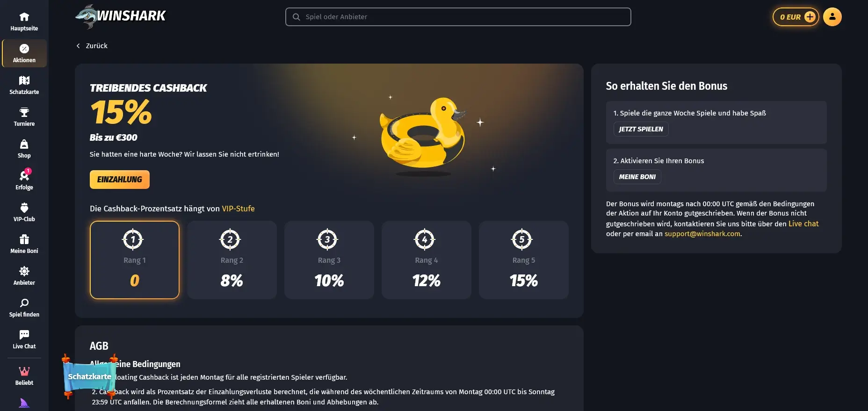This screenshot has width=868, height=411.
Task: Open the VIP-Stufe link
Action: (x=238, y=209)
